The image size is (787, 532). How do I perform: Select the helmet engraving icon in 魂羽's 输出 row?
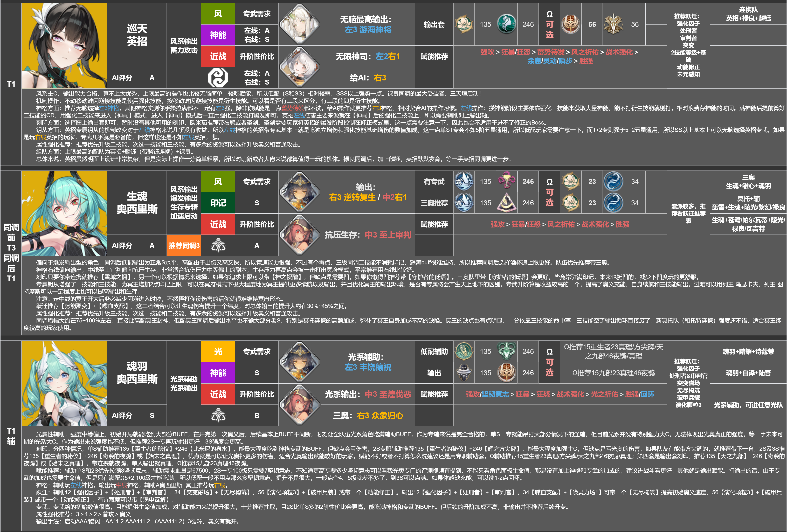click(464, 372)
